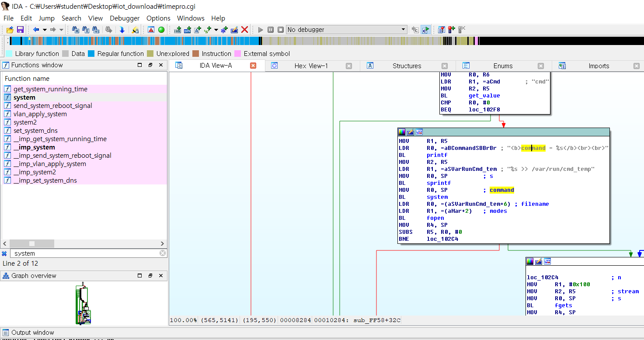The image size is (644, 340).
Task: Clear the 'system' filter text
Action: pos(163,253)
